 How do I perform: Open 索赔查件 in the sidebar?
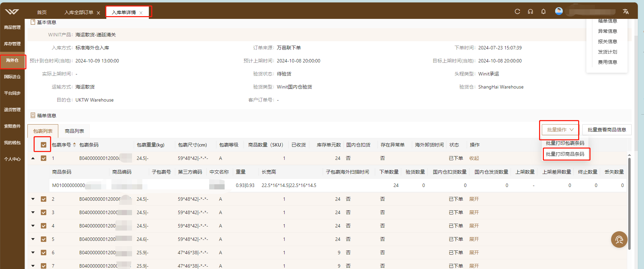tap(12, 126)
